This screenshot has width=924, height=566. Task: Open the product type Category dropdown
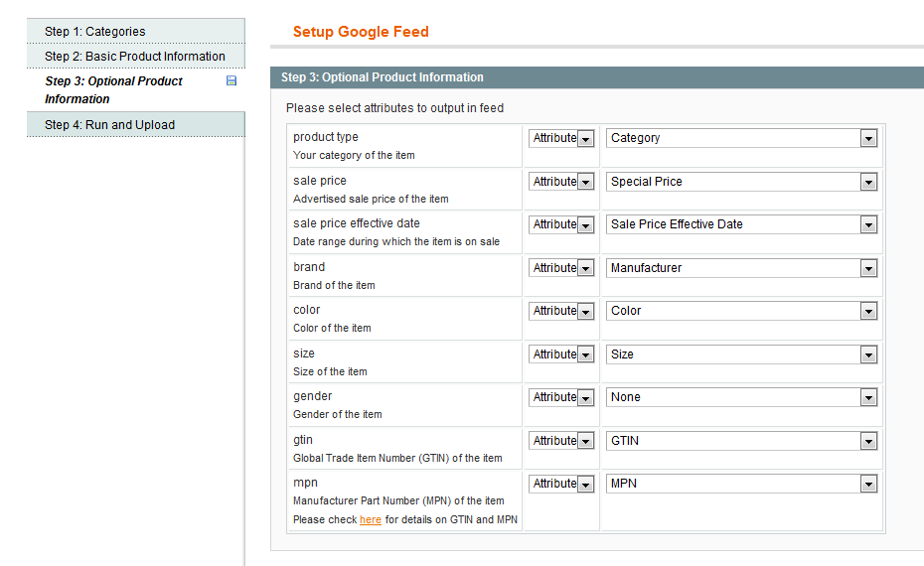pos(742,138)
